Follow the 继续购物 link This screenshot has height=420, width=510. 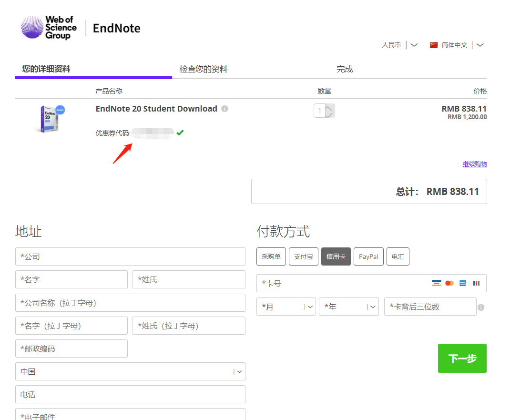tap(475, 164)
